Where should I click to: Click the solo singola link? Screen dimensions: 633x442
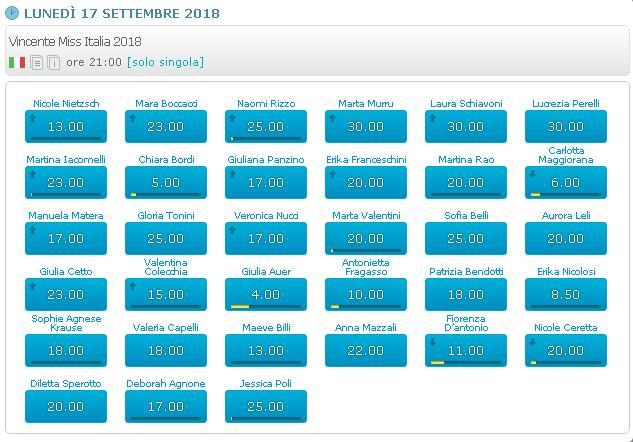(165, 62)
